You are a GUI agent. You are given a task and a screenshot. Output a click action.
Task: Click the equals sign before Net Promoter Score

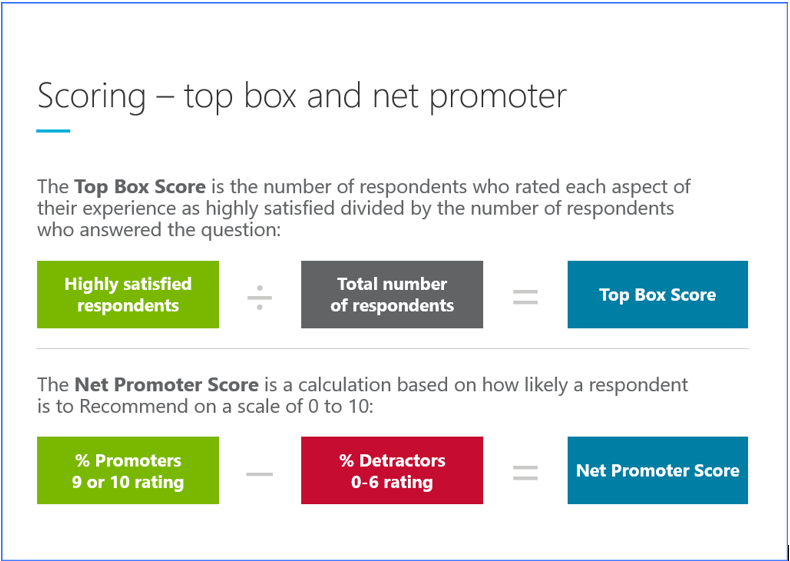pyautogui.click(x=525, y=473)
